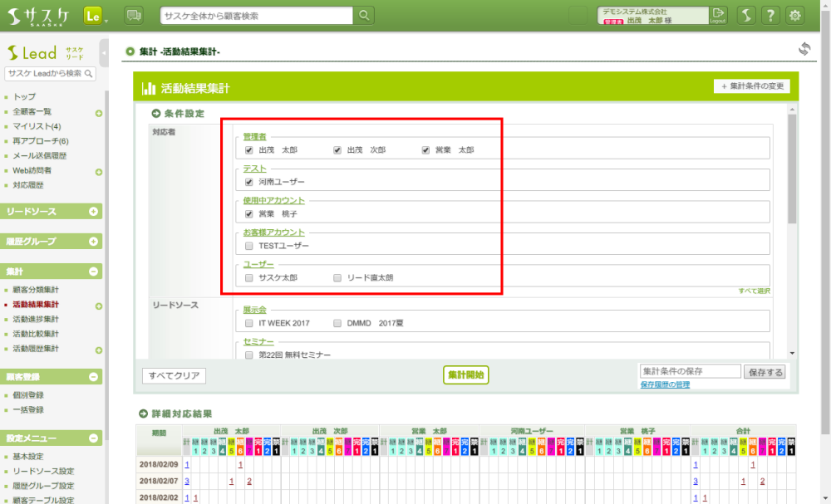Image resolution: width=831 pixels, height=504 pixels.
Task: Click the 保存履歴の管理 link
Action: [665, 385]
